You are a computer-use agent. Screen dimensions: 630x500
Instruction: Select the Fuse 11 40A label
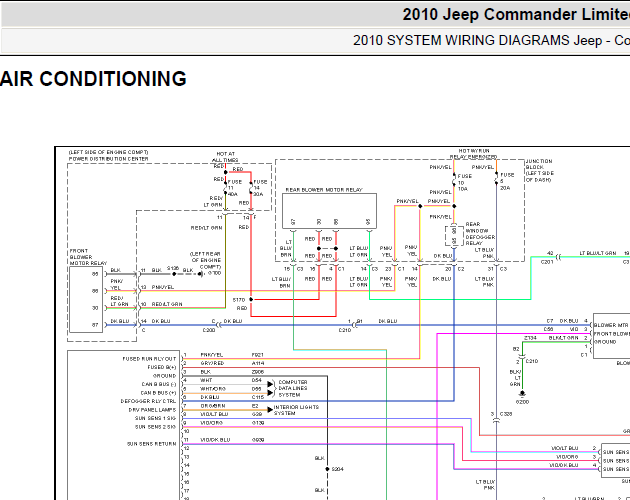[235, 188]
